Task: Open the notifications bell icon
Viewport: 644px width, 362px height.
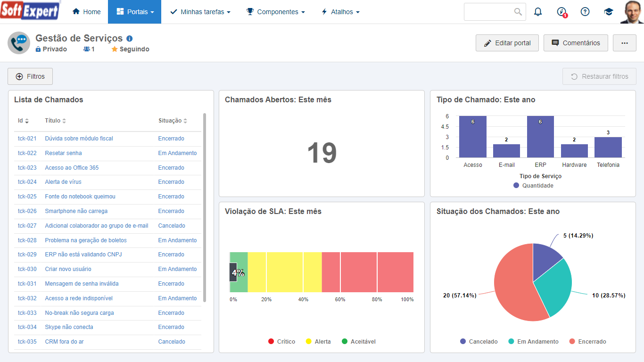Action: click(538, 12)
